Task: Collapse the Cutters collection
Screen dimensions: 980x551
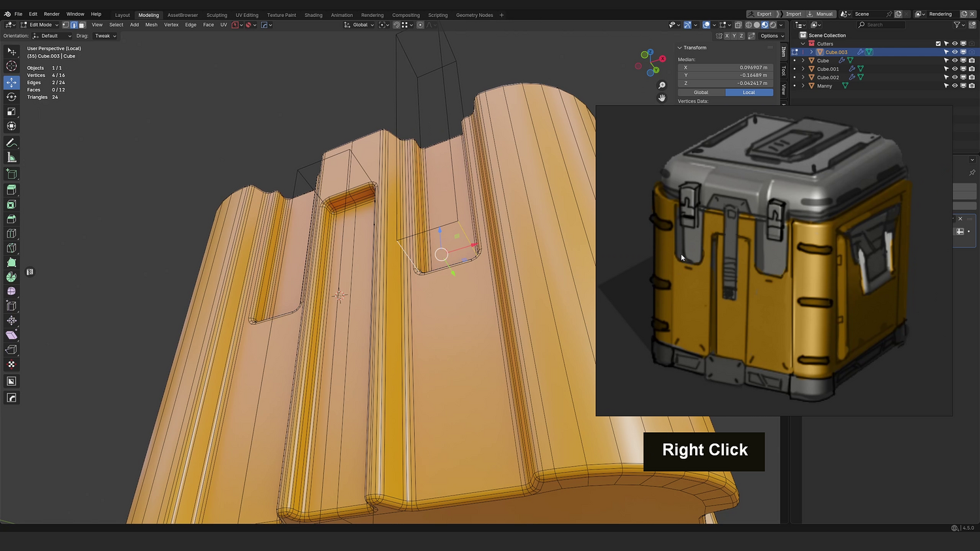Action: pos(803,44)
